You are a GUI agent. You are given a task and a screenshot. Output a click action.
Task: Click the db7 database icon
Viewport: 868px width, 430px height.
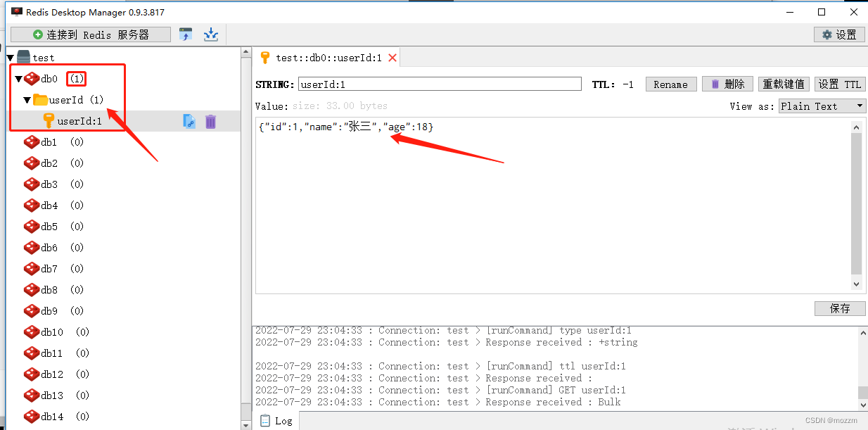coord(32,269)
